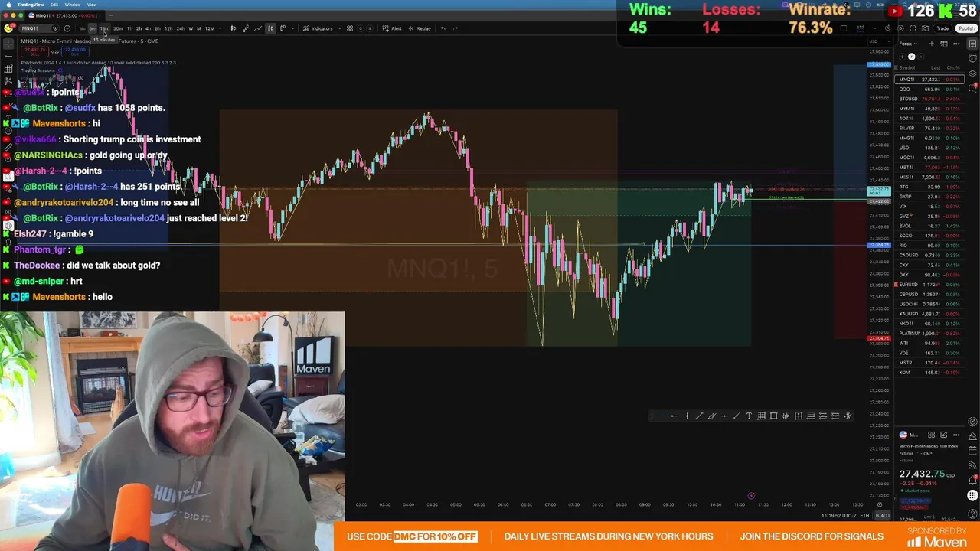This screenshot has width=980, height=551.
Task: Select MNQ1! row in watchlist
Action: [x=929, y=79]
